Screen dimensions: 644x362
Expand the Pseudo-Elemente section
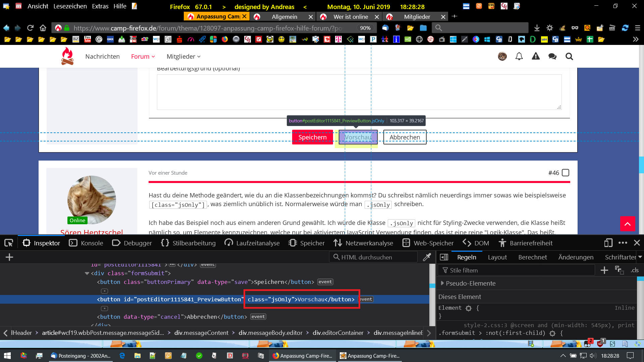click(442, 283)
